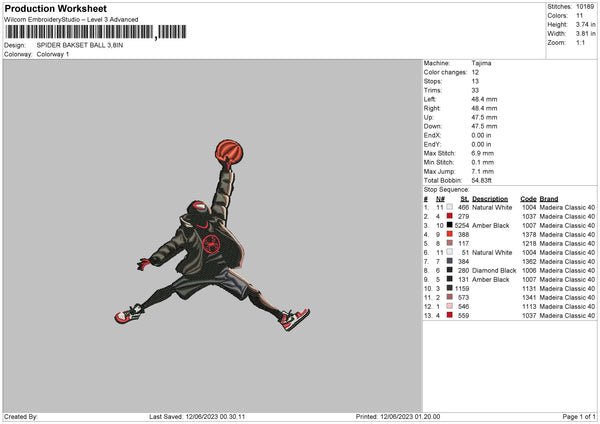Select stitch count '559' in row 13

click(463, 315)
